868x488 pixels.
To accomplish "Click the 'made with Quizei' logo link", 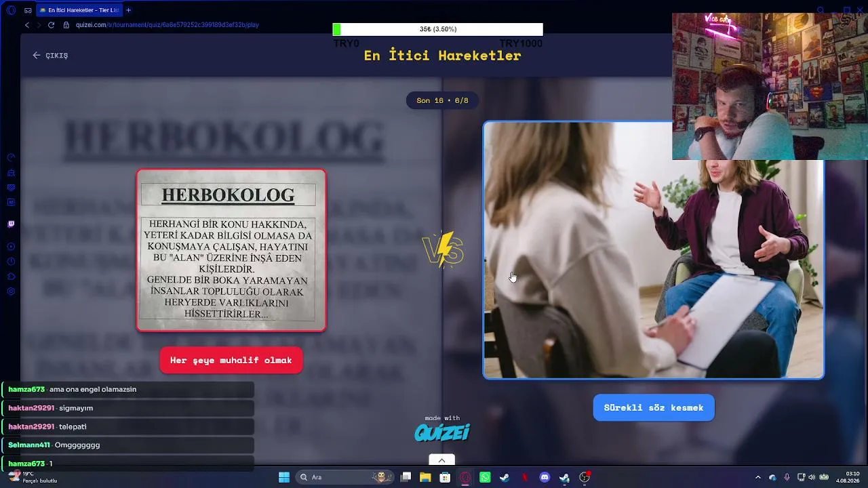I will pyautogui.click(x=441, y=428).
